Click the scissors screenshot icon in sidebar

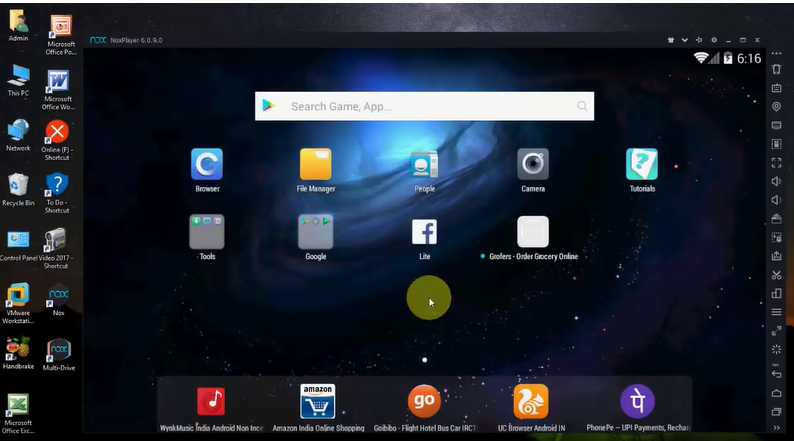click(776, 275)
